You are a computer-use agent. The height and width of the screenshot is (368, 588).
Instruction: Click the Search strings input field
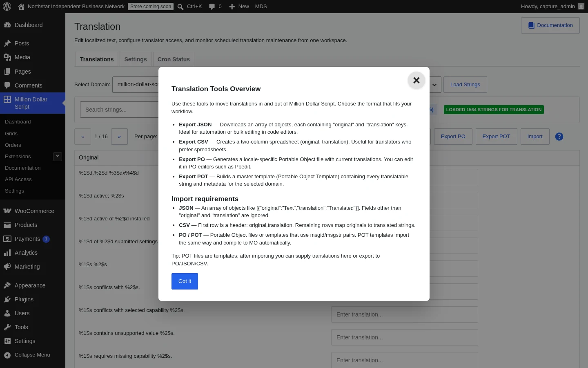119,110
